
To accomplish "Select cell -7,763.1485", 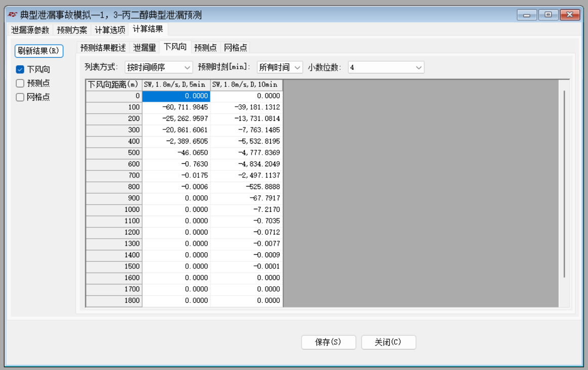I will (x=246, y=130).
